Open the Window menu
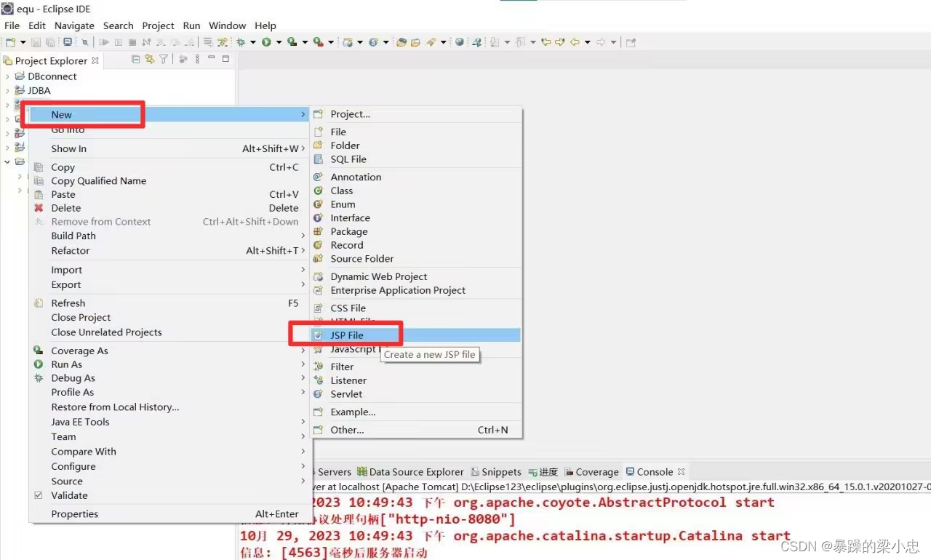The height and width of the screenshot is (560, 931). pyautogui.click(x=228, y=25)
